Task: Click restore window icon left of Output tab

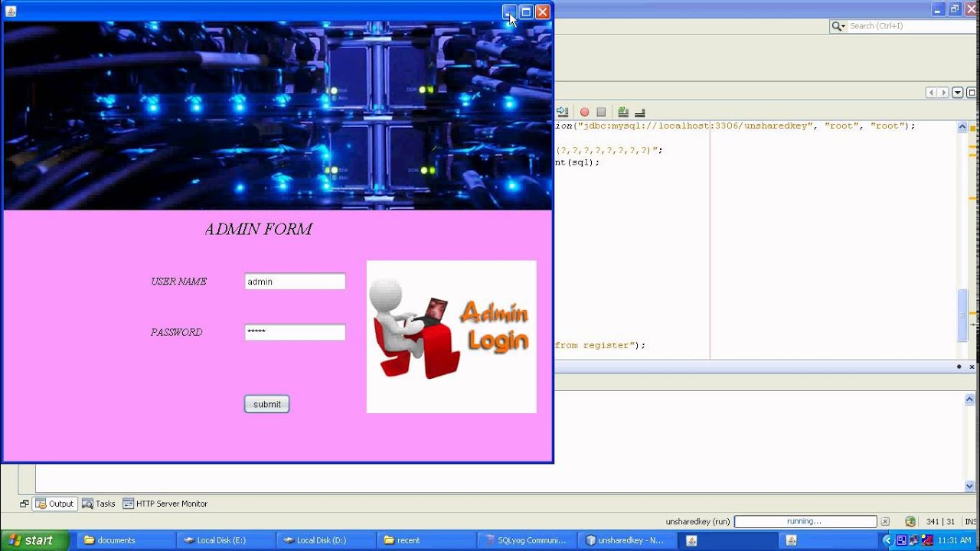Action: (24, 504)
